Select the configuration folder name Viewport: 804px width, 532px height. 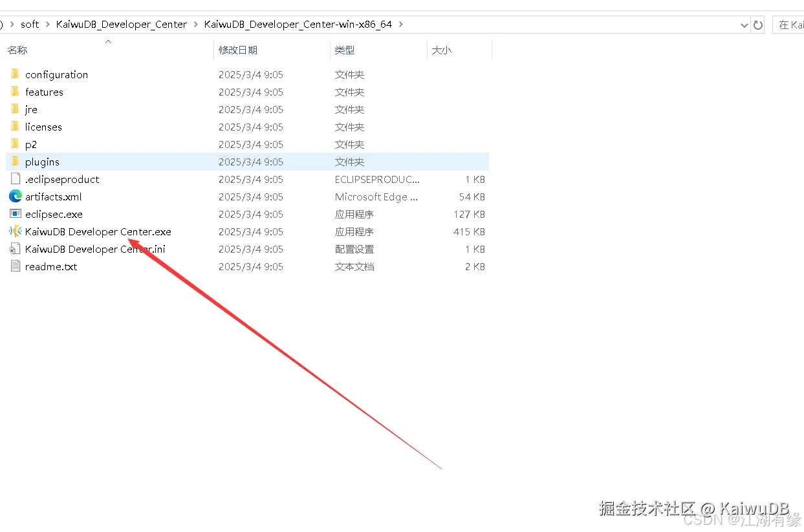(x=56, y=74)
